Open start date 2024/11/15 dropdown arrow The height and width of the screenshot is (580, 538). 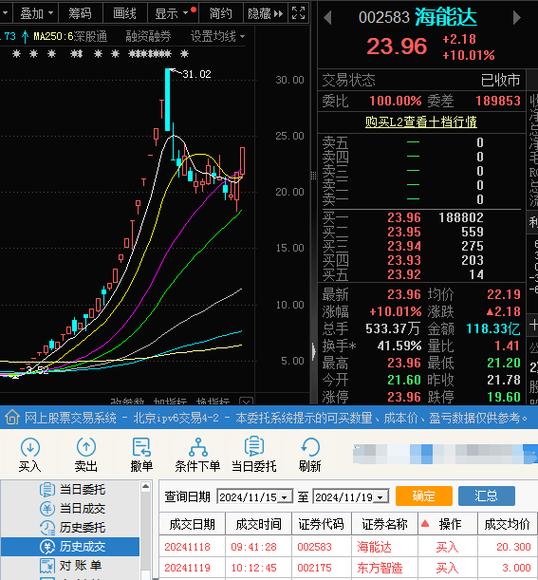[x=285, y=497]
